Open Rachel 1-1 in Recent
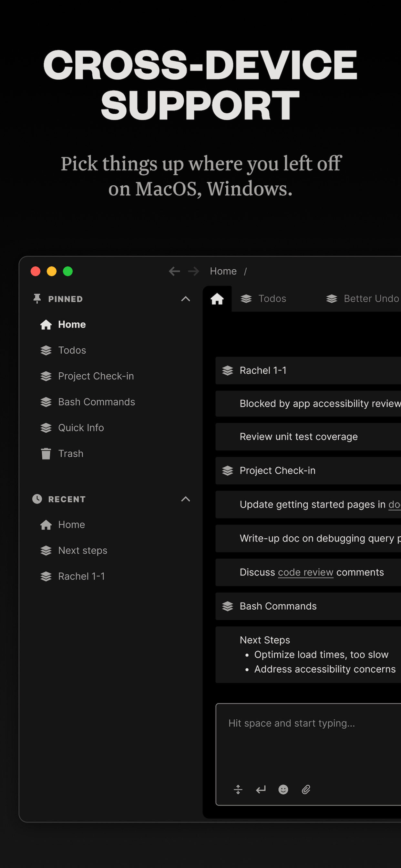401x868 pixels. 81,576
